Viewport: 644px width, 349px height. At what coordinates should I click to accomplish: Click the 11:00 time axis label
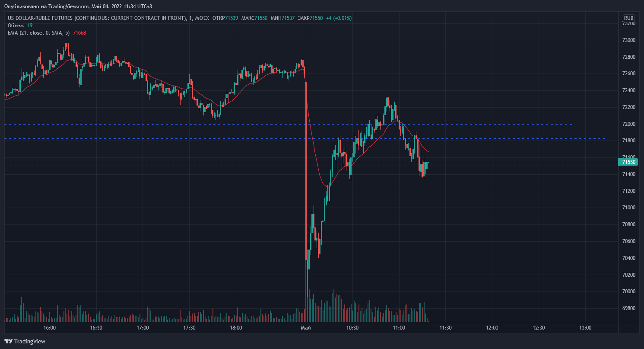(x=399, y=328)
